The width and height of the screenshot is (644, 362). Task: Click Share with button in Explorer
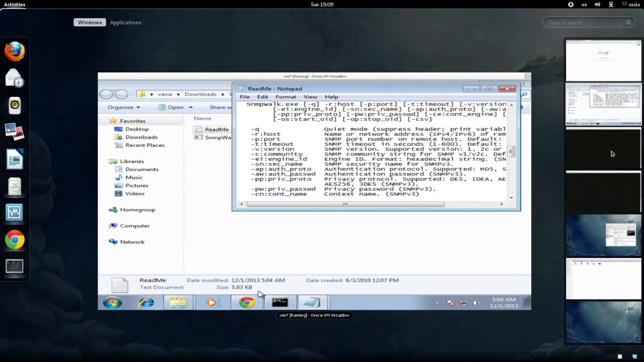(x=220, y=107)
